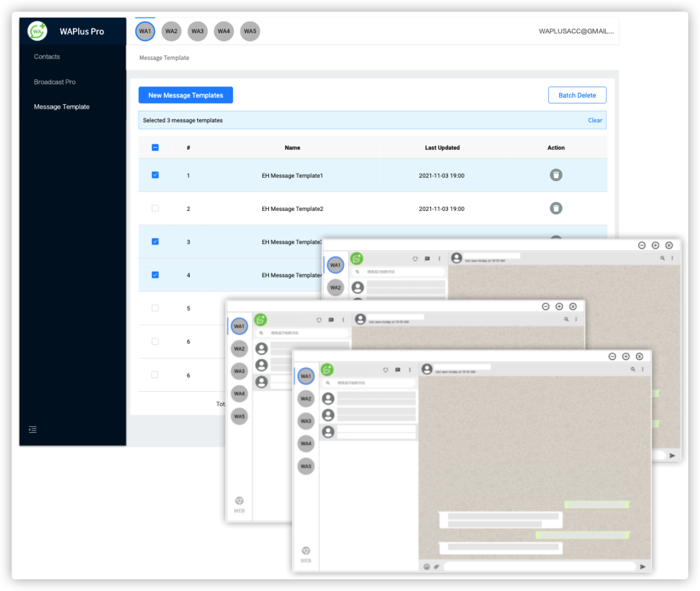Image resolution: width=700 pixels, height=591 pixels.
Task: Click attachment paperclip in front chat window
Action: [436, 567]
